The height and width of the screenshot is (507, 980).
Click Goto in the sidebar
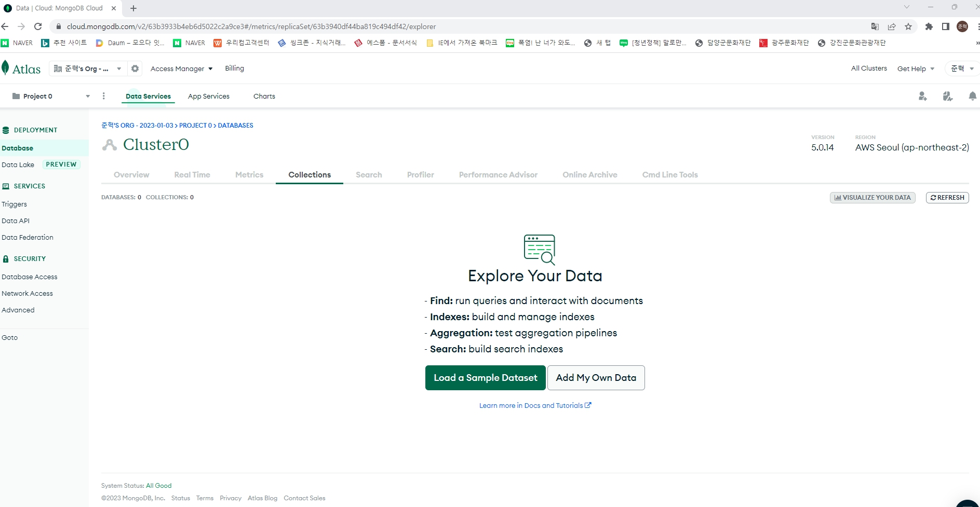[x=10, y=338]
